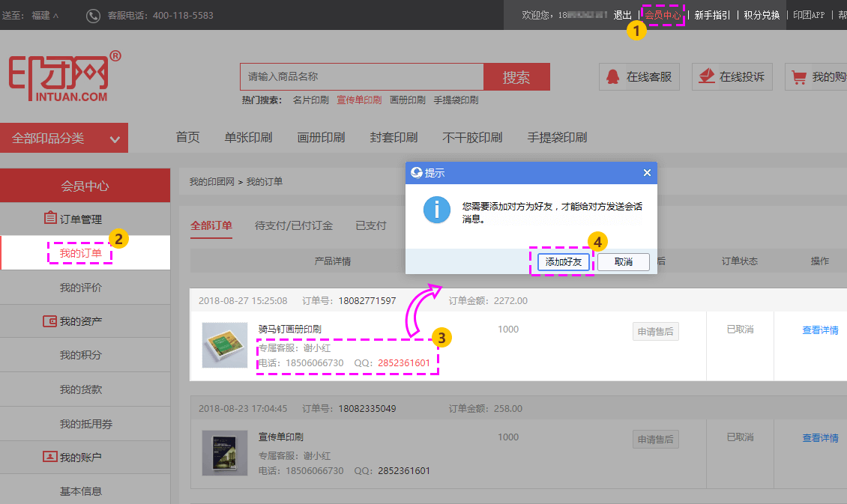Click the 我的资产 sidebar icon
The width and height of the screenshot is (847, 504).
pyautogui.click(x=49, y=321)
